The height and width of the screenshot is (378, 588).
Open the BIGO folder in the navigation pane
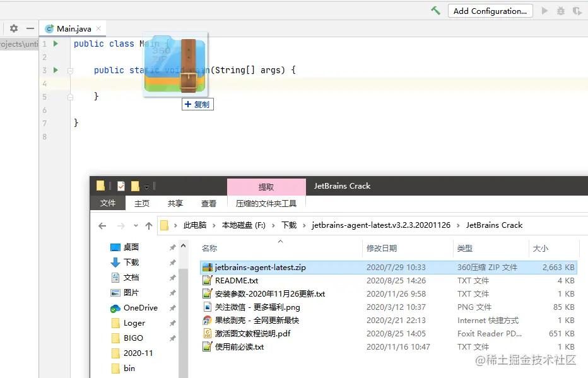(x=133, y=338)
